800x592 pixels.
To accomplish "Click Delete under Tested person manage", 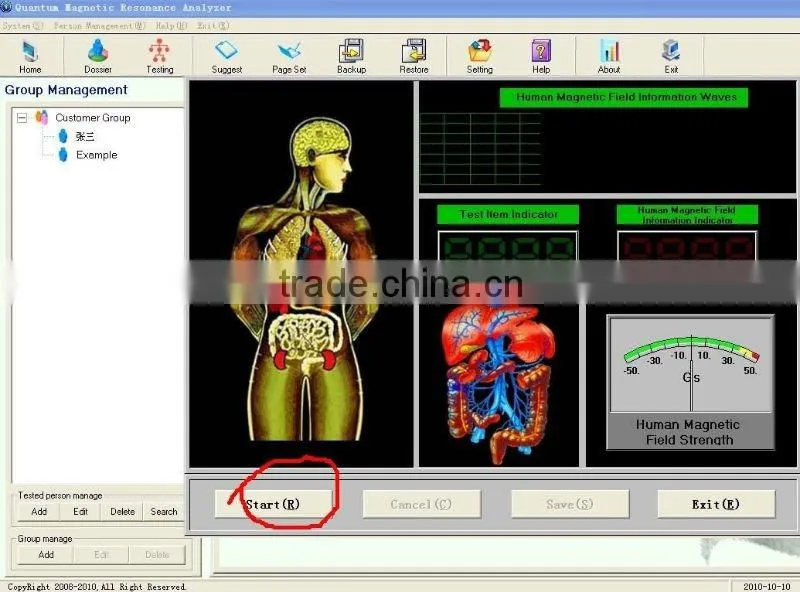I will click(x=122, y=511).
